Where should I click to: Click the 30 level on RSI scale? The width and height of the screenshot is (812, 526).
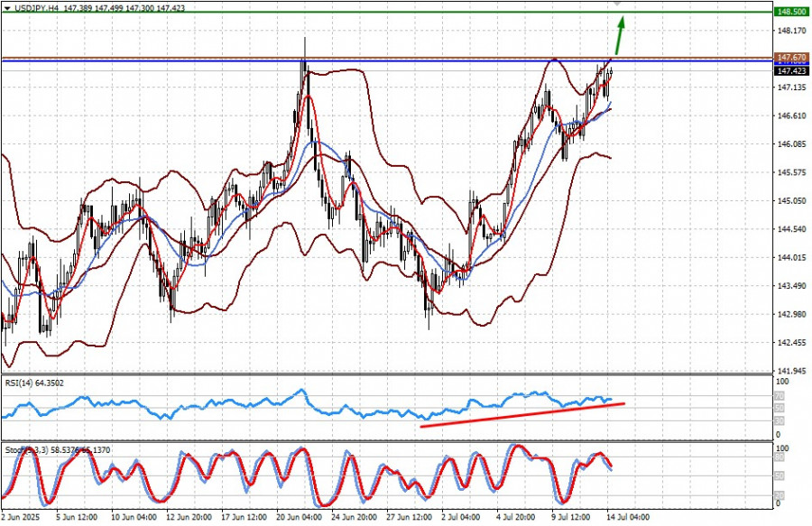[x=779, y=420]
